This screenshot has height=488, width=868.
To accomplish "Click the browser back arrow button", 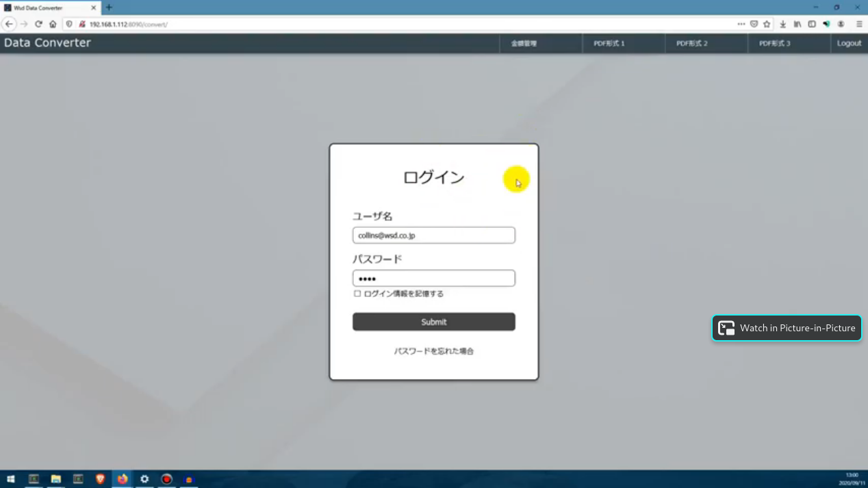I will coord(9,24).
